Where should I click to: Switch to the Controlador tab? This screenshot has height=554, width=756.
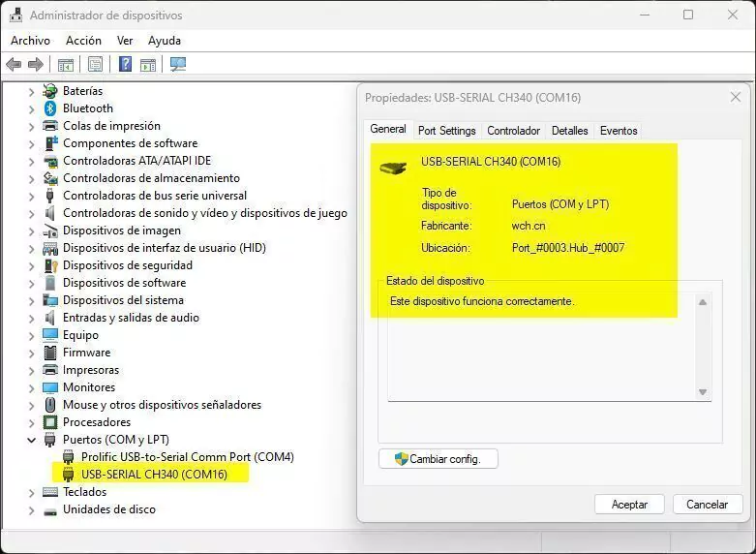point(513,131)
